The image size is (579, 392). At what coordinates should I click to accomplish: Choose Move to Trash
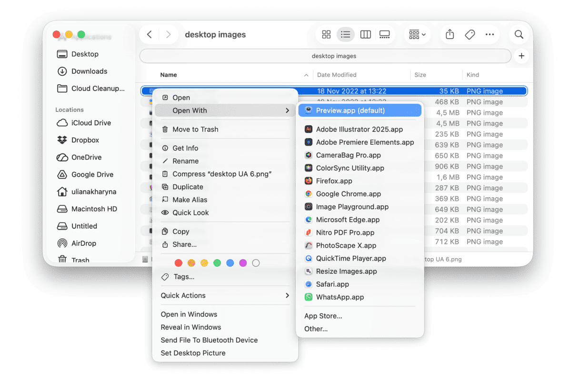point(225,129)
